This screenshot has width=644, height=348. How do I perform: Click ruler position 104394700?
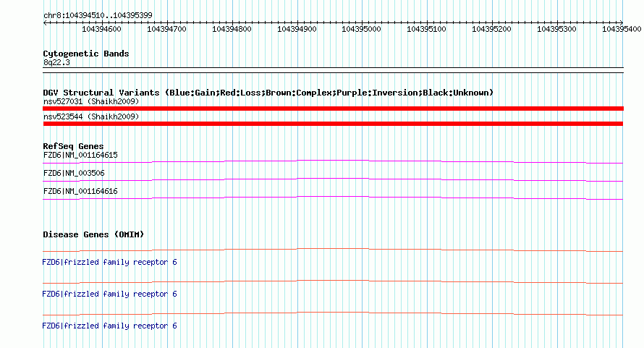[166, 29]
